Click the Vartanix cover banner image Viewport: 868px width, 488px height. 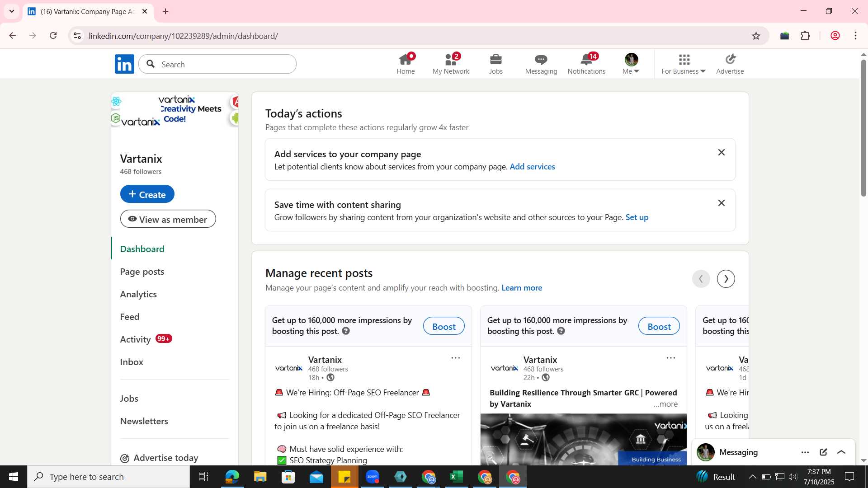coord(175,110)
